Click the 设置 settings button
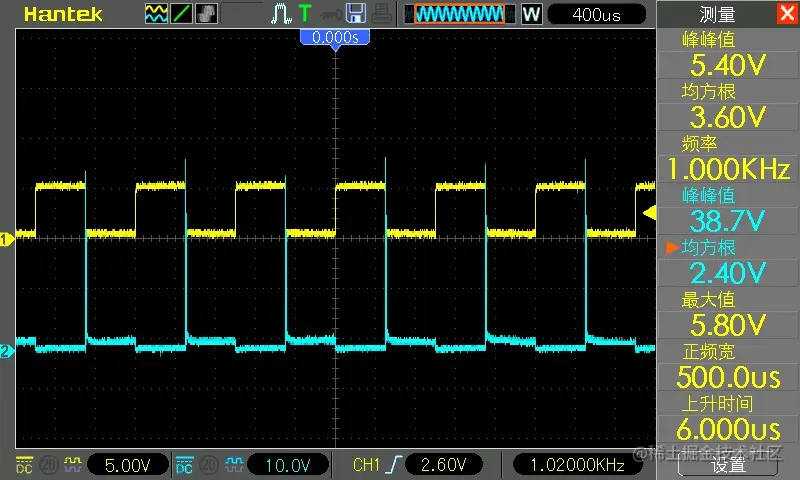 click(728, 465)
